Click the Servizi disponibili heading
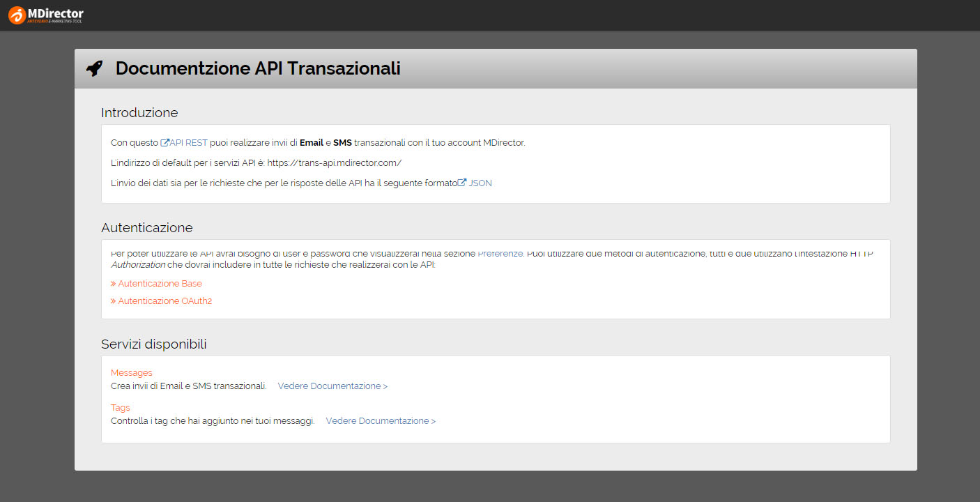Screen dimensions: 980x502 pos(154,344)
